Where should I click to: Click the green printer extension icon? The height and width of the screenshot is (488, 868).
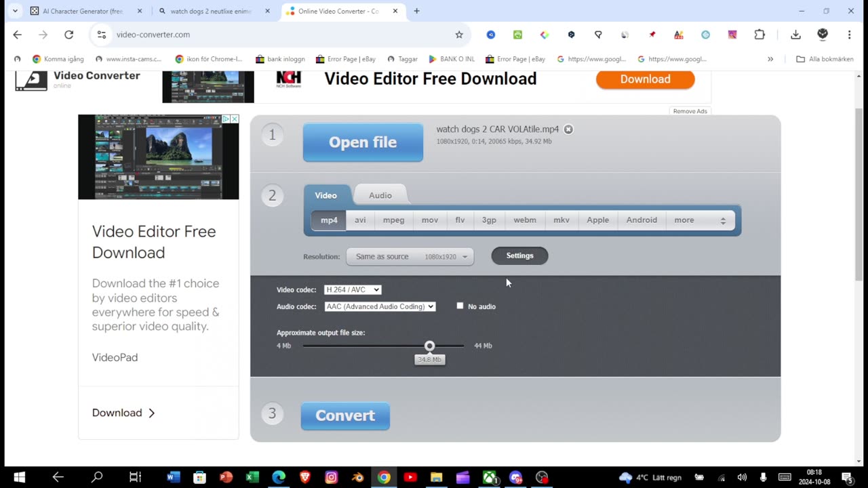click(517, 35)
